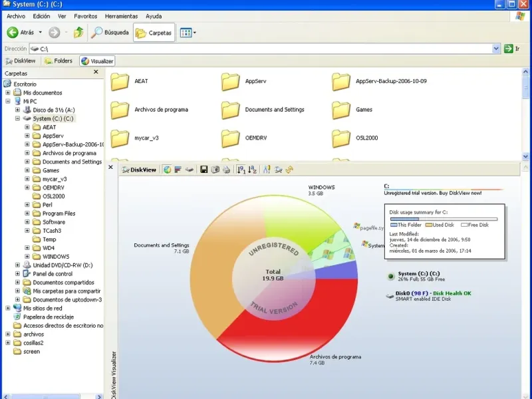Viewport: 532px width, 399px height.
Task: Click the Folders button in DiskView bar
Action: pos(59,61)
